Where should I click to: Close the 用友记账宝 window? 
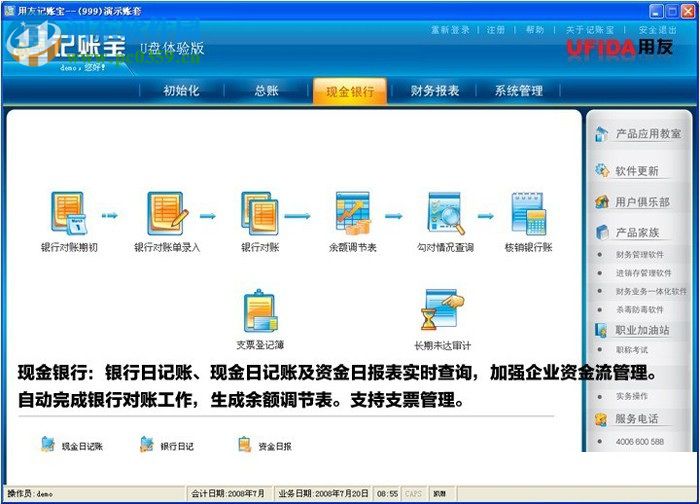(688, 11)
